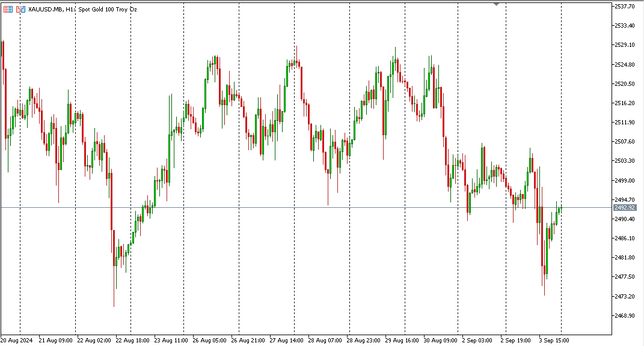Screen dimensions: 644x346
Task: Click the 22 Aug 02:00 time label
Action: [x=94, y=340]
